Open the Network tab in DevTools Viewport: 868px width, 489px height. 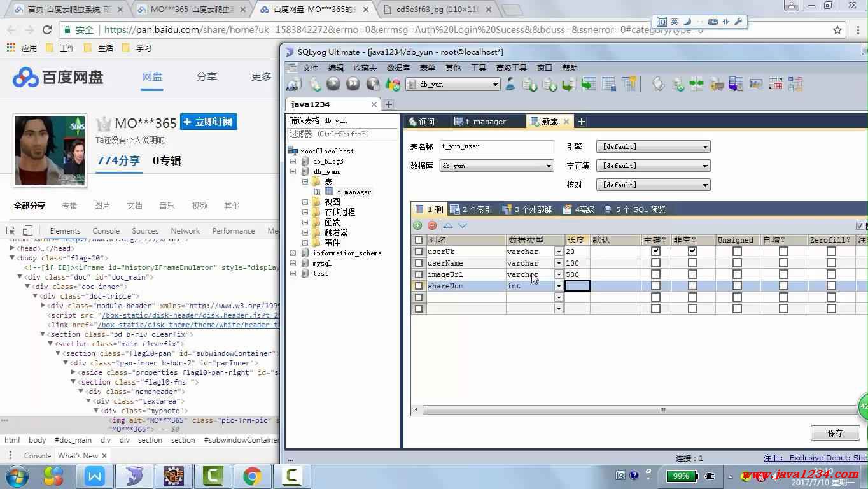pyautogui.click(x=185, y=231)
